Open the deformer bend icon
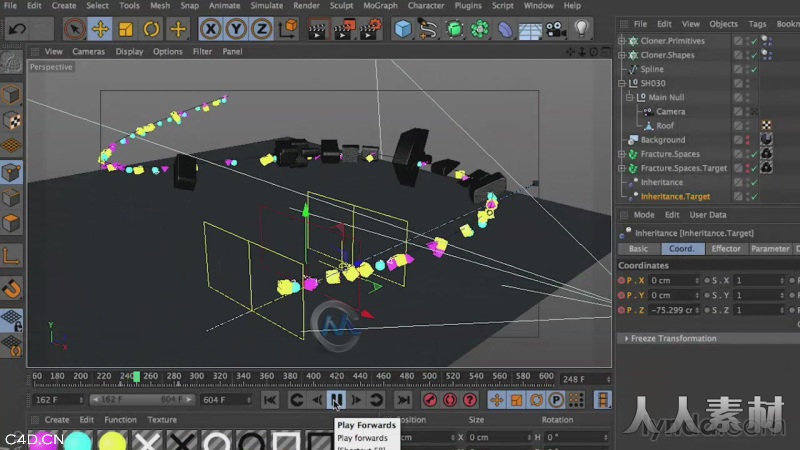800x450 pixels. coord(505,29)
